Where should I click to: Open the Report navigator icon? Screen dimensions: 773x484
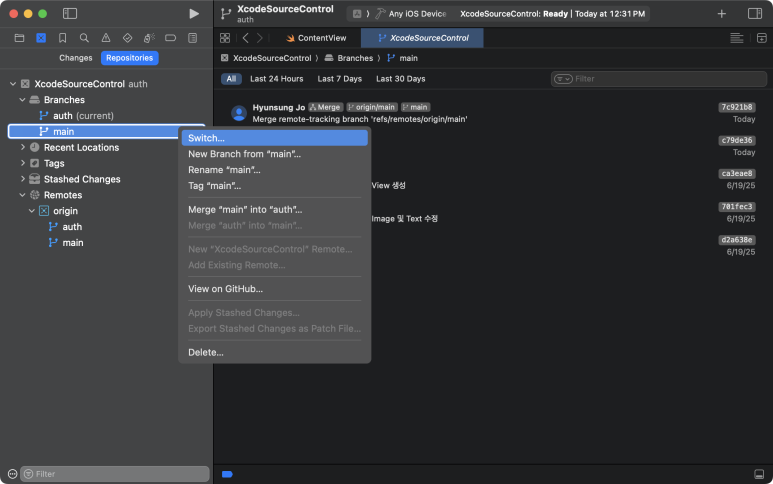(193, 38)
